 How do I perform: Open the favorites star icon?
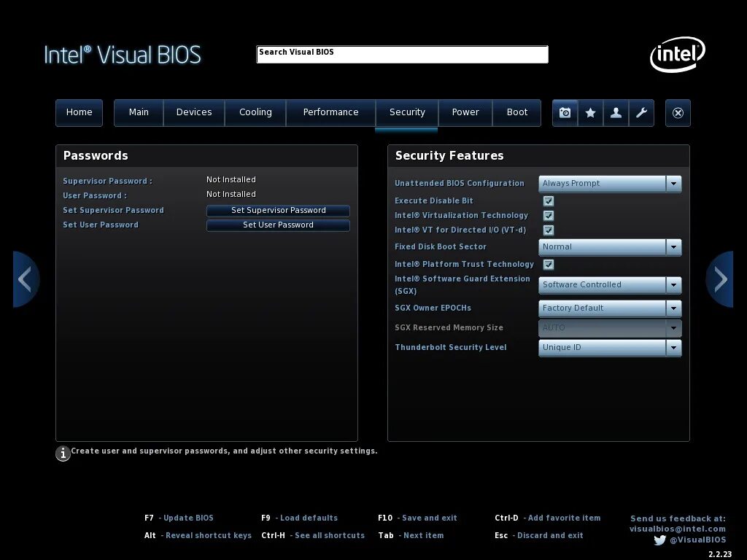(590, 113)
